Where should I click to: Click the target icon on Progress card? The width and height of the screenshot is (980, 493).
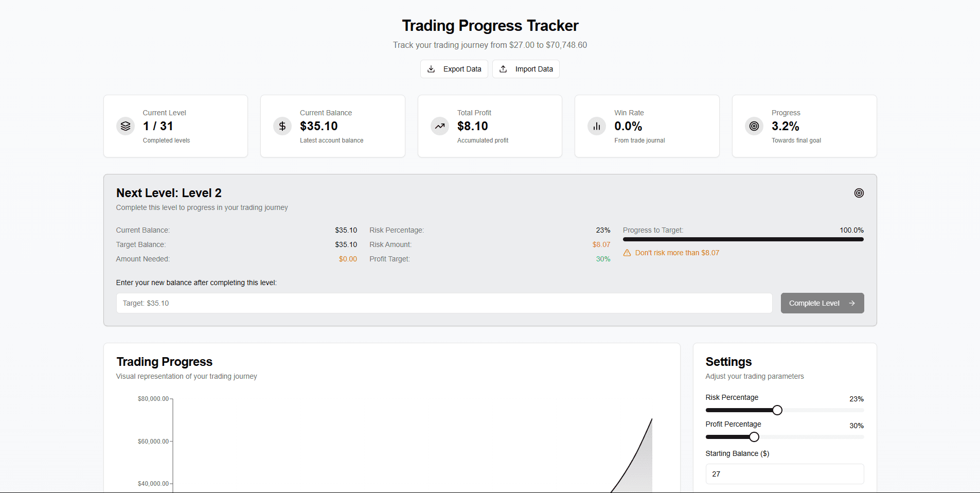click(x=754, y=126)
